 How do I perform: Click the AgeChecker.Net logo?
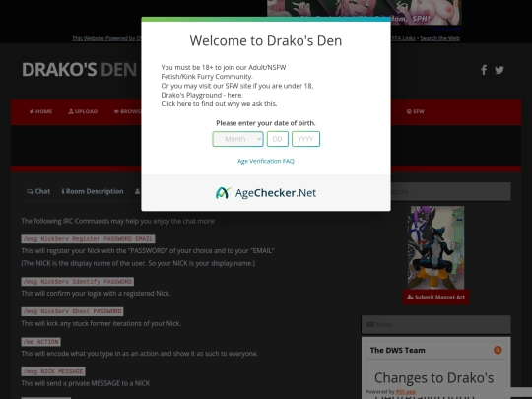pyautogui.click(x=266, y=193)
